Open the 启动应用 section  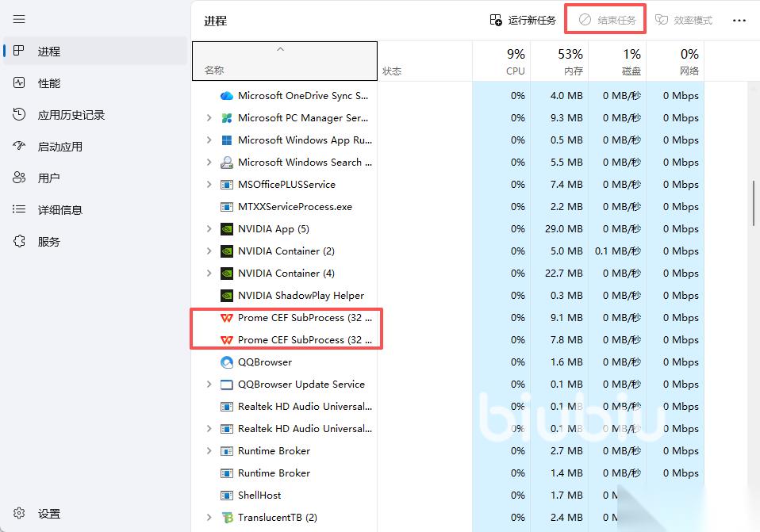pyautogui.click(x=59, y=147)
